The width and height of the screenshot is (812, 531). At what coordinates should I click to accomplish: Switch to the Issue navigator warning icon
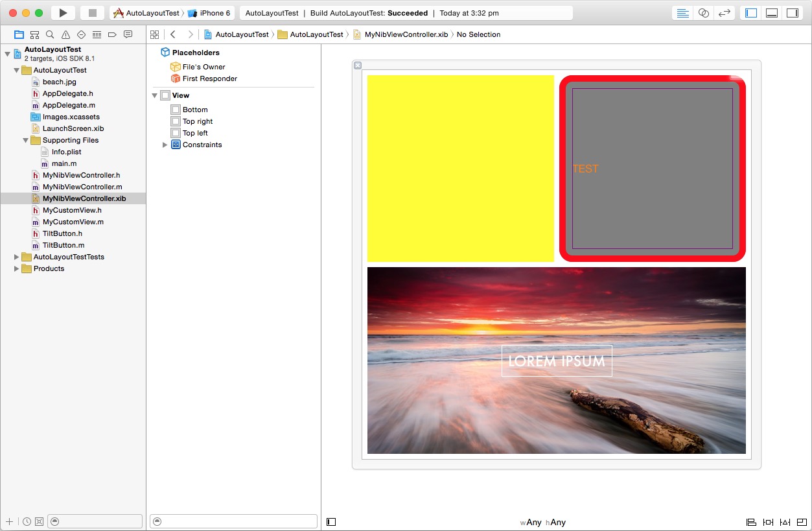coord(65,34)
